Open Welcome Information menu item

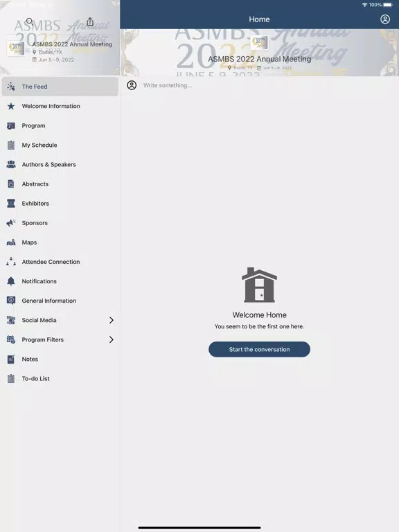click(x=60, y=106)
